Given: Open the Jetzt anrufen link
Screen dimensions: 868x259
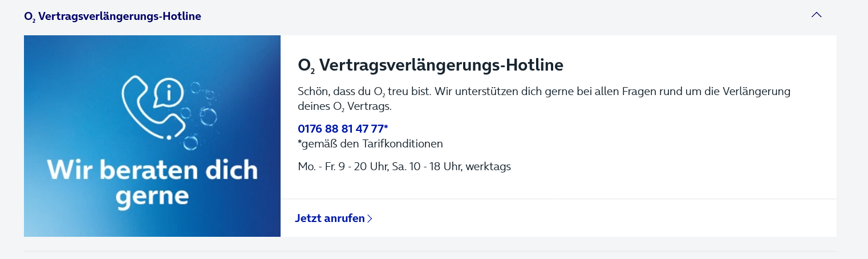Looking at the screenshot, I should click(x=334, y=218).
